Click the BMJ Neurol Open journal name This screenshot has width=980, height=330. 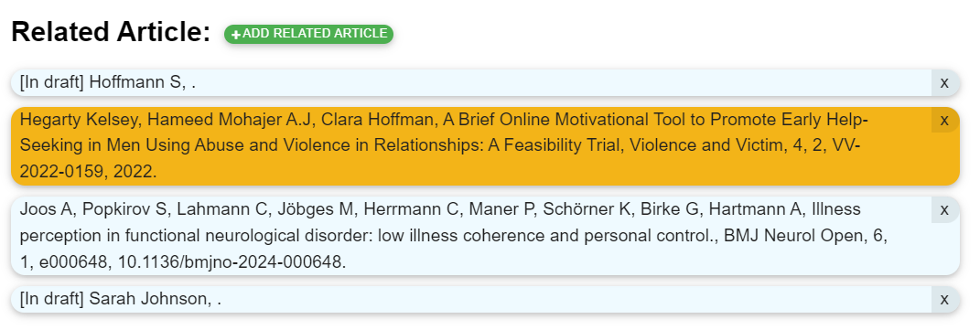[794, 236]
